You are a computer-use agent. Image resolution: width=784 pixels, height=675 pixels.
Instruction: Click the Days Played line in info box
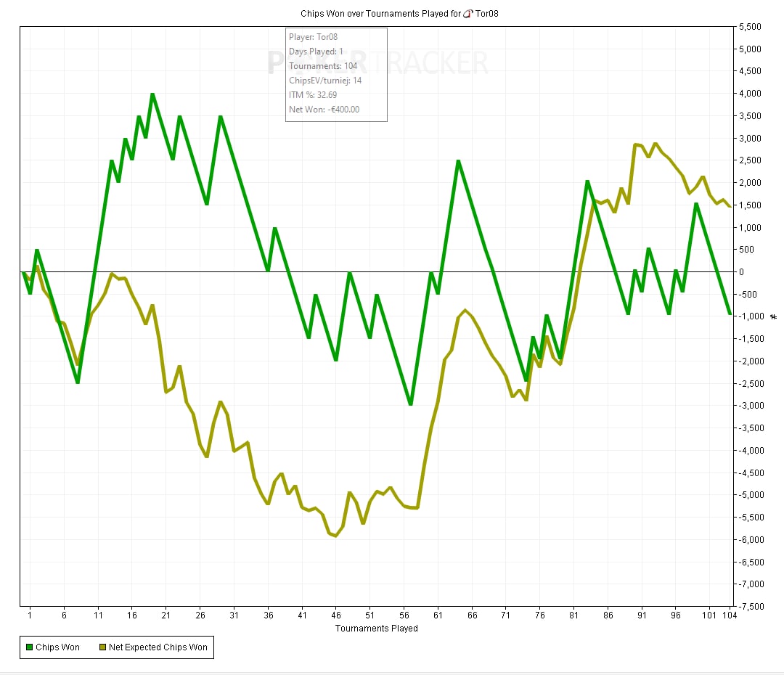tap(316, 52)
